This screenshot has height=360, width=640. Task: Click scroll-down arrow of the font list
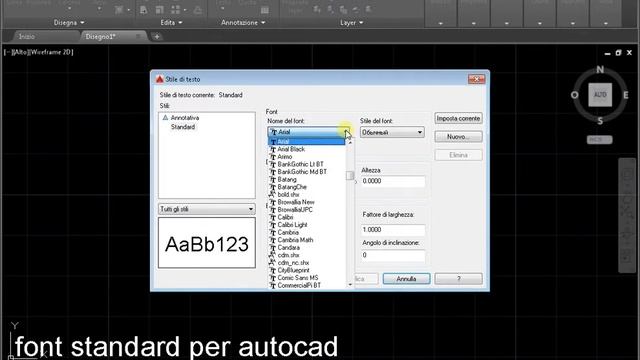coord(350,285)
